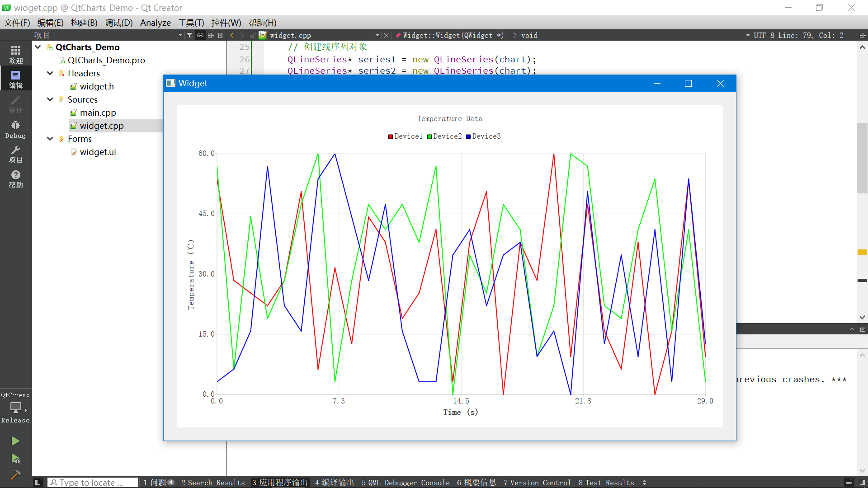Open the Projects (项目) wrench mode
The image size is (868, 488).
point(15,154)
